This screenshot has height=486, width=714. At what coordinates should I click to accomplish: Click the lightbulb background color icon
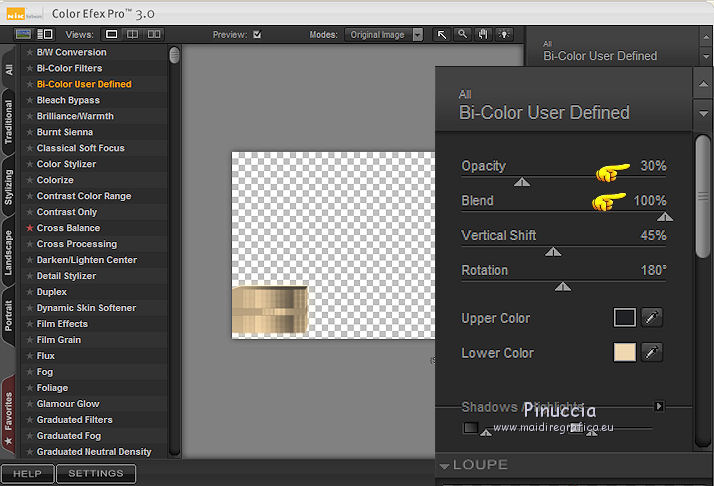[x=503, y=34]
